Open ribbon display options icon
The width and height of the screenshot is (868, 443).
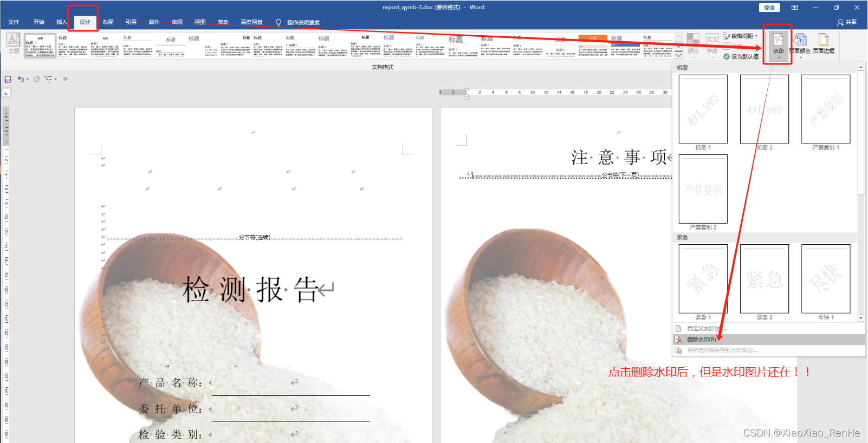[x=794, y=8]
